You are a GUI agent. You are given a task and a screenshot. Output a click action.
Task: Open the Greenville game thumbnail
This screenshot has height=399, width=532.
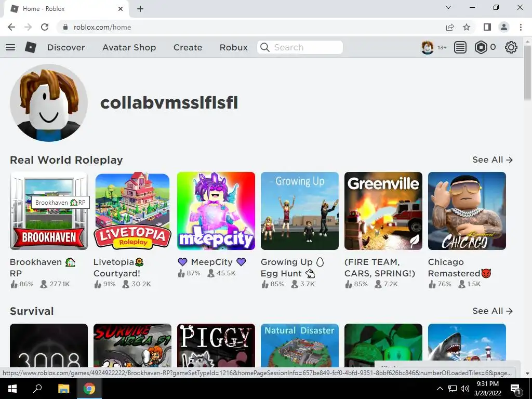point(383,211)
